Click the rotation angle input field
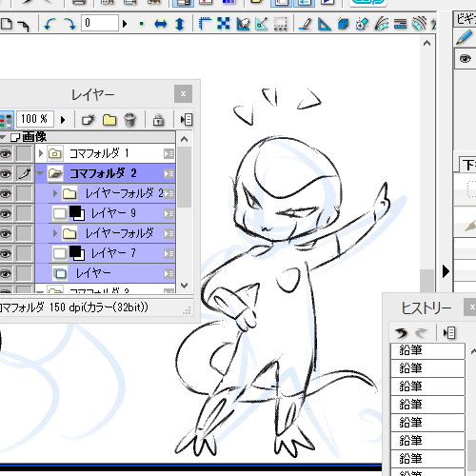Viewport: 476px width, 476px height. tap(99, 23)
